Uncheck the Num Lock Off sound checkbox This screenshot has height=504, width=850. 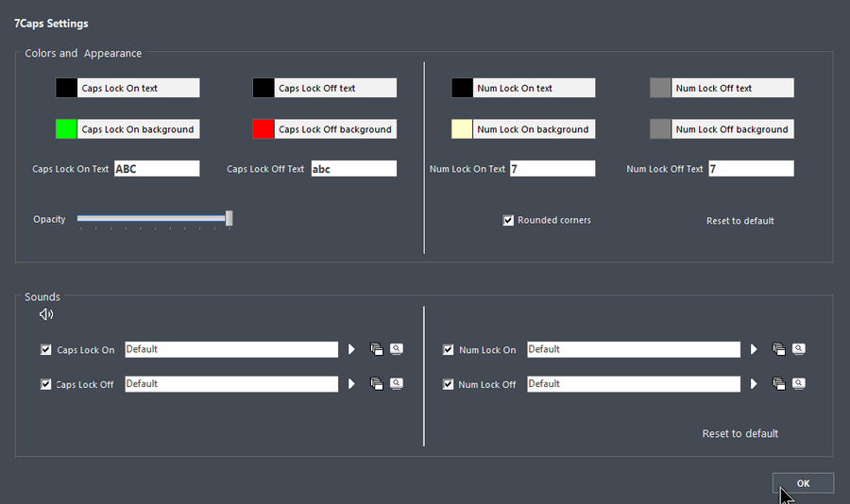point(449,384)
